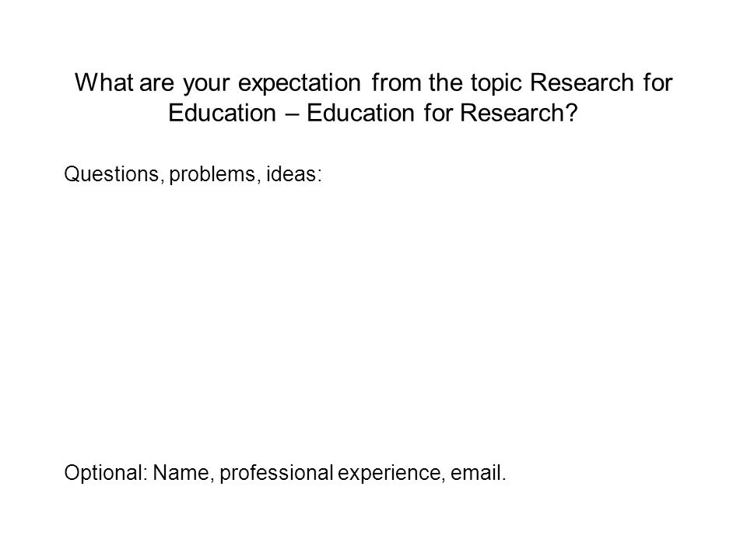
Task: Click the word "expectation" in the heading
Action: click(299, 83)
